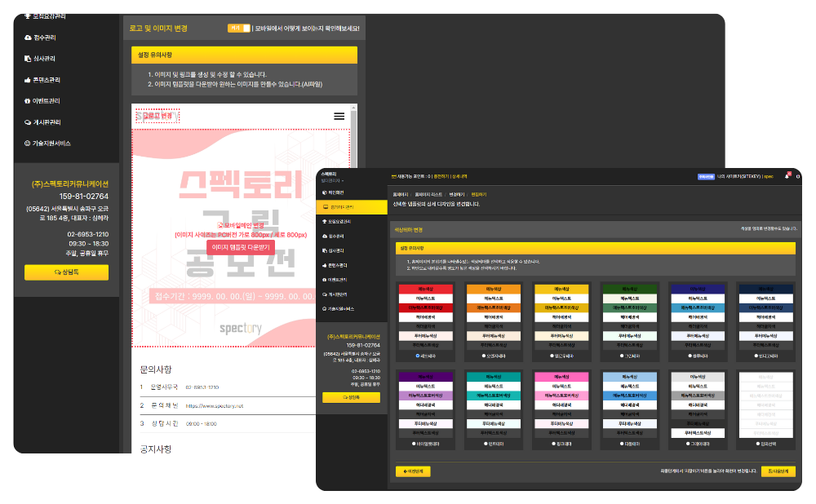The image size is (816, 504).
Task: Click the 심사관리 icon in the back window sidebar
Action: [28, 59]
